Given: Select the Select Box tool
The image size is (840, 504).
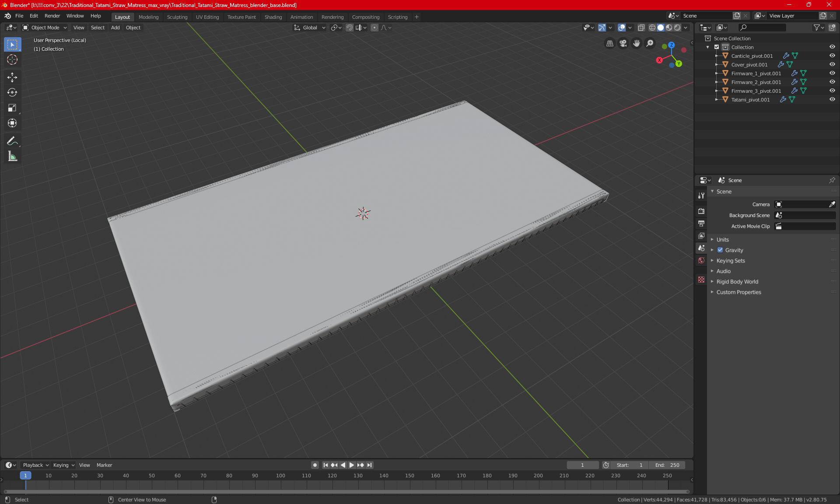Looking at the screenshot, I should pos(12,44).
